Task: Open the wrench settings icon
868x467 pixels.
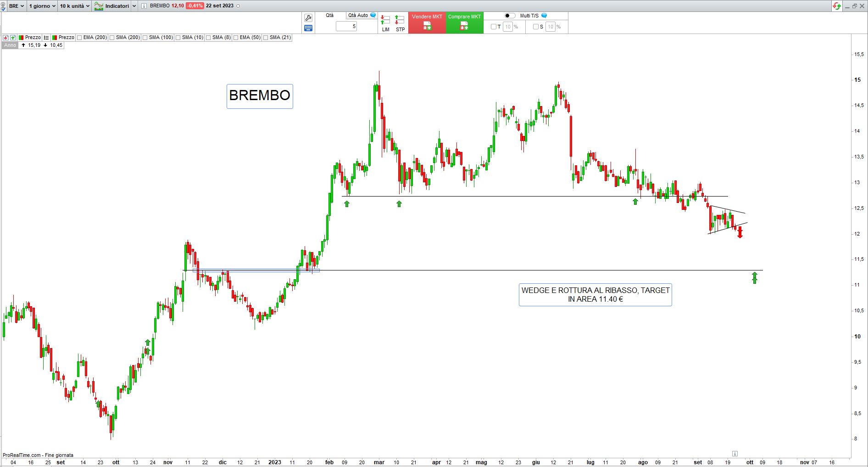Action: pyautogui.click(x=308, y=18)
